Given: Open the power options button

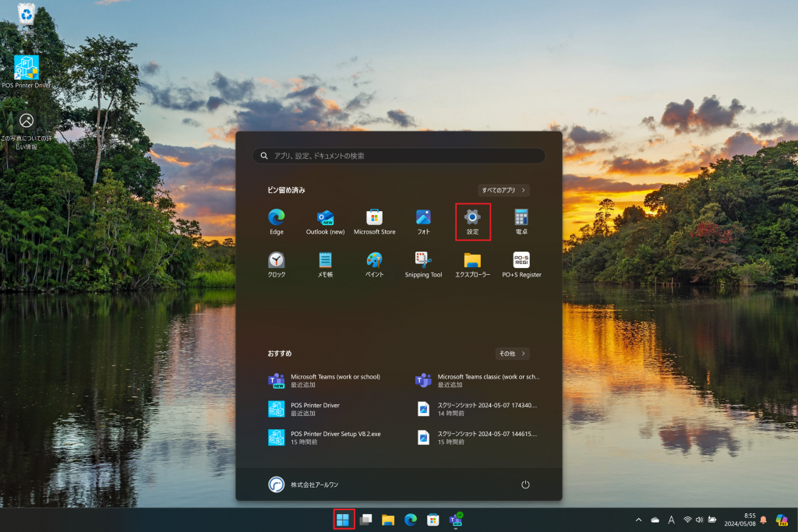Looking at the screenshot, I should 525,484.
